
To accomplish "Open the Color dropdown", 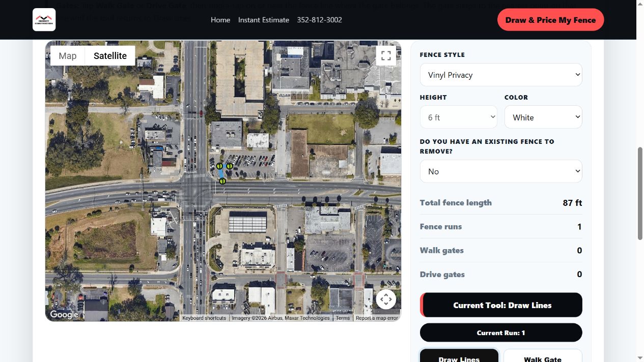I will 543,117.
